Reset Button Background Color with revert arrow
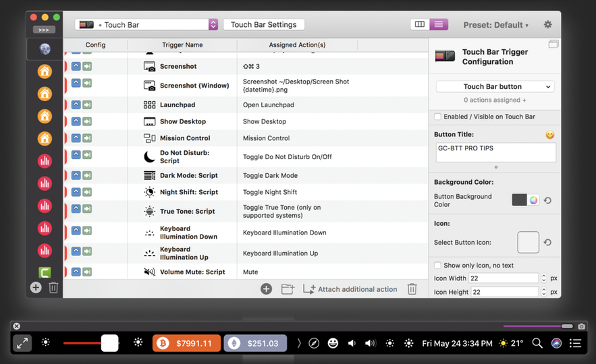The image size is (596, 364). [547, 200]
